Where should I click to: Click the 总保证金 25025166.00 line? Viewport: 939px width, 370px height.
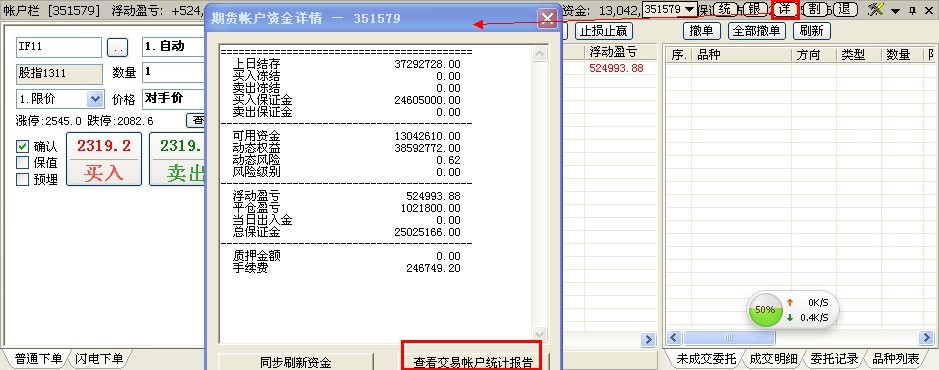coord(346,232)
